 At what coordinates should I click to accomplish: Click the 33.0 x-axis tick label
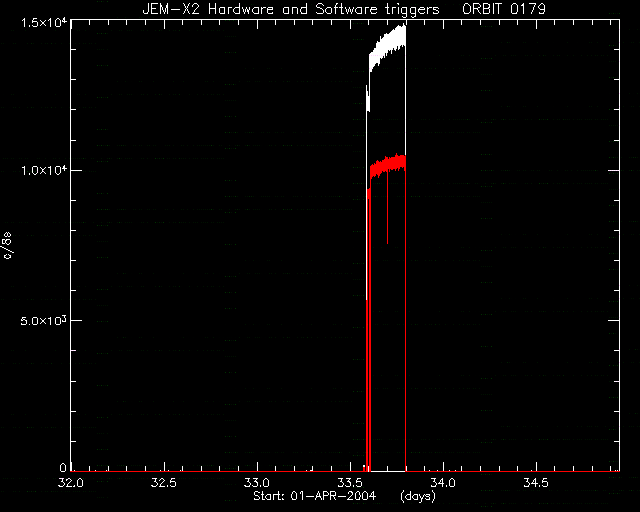click(257, 483)
